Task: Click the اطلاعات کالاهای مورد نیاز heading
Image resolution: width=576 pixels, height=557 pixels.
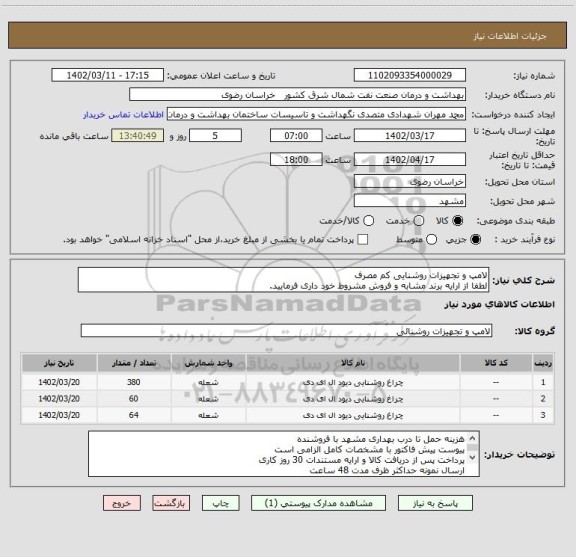Action: (x=500, y=304)
